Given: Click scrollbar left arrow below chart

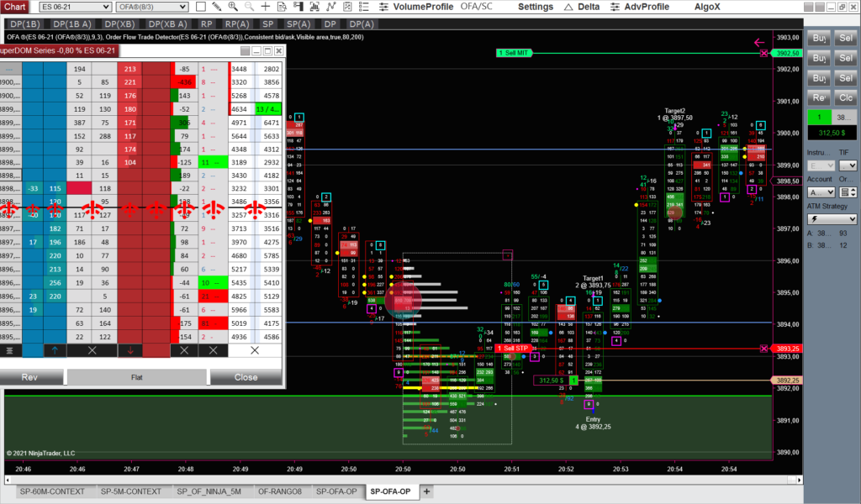Looking at the screenshot, I should click(8, 480).
